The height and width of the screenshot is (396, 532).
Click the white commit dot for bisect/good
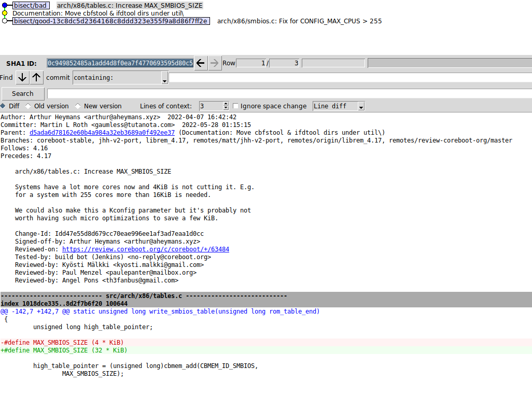[x=5, y=21]
